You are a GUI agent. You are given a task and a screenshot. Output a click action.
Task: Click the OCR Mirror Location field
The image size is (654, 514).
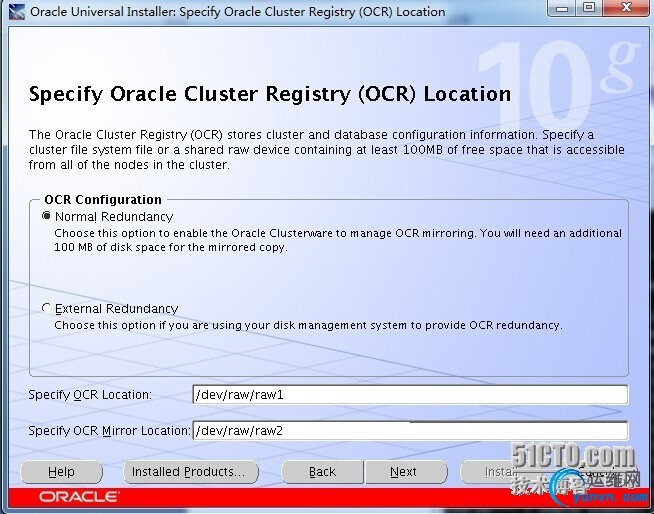(x=410, y=431)
